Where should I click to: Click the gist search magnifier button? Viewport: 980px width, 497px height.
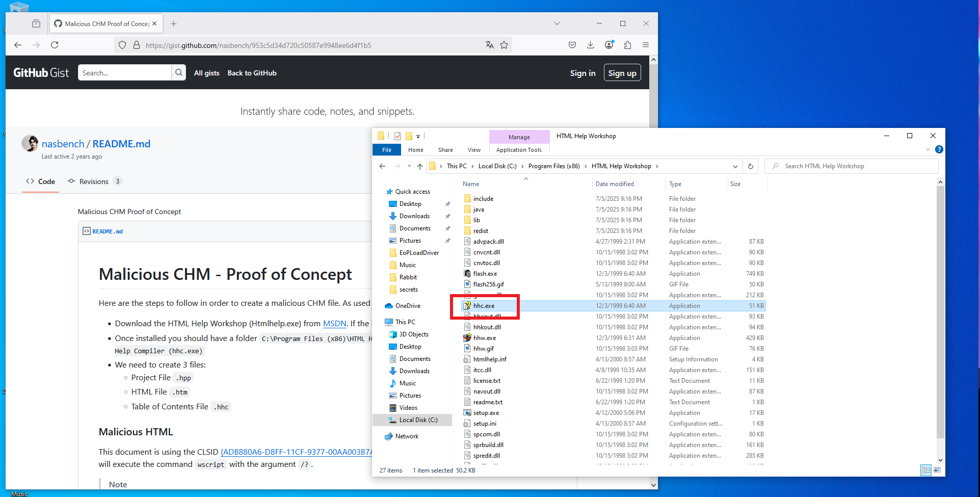point(179,72)
